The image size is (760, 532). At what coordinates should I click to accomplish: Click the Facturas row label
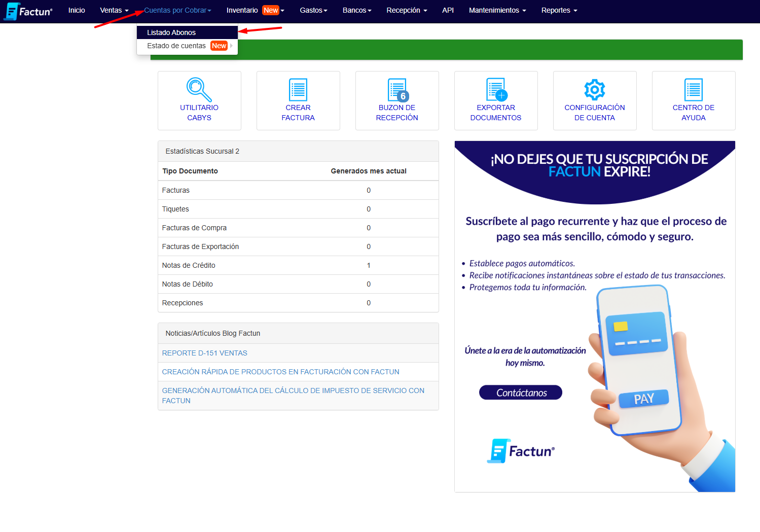(x=176, y=190)
